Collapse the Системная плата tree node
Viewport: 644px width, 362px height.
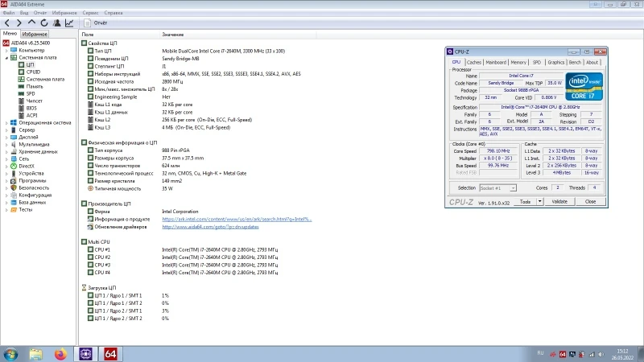click(x=6, y=58)
